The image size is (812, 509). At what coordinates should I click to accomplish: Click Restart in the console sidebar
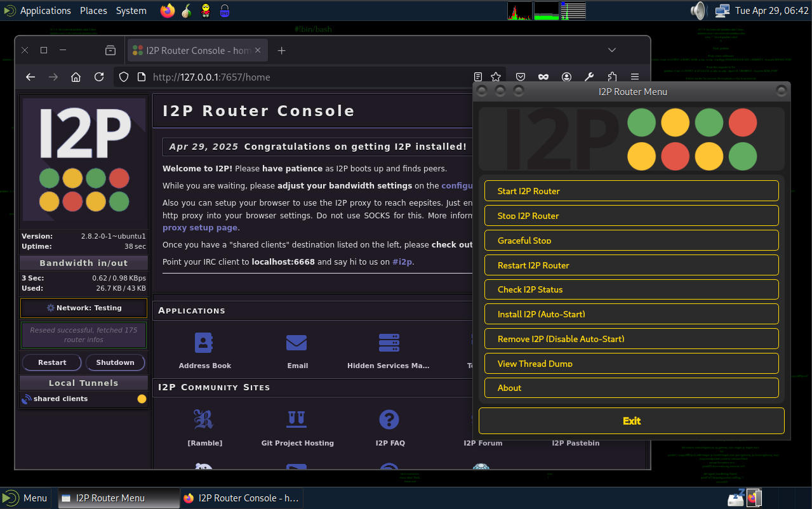52,362
